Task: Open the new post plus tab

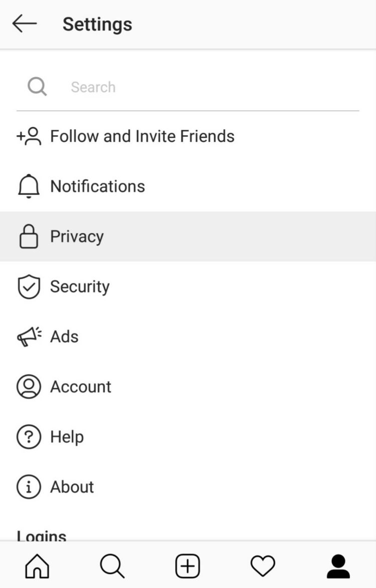Action: coord(187,566)
